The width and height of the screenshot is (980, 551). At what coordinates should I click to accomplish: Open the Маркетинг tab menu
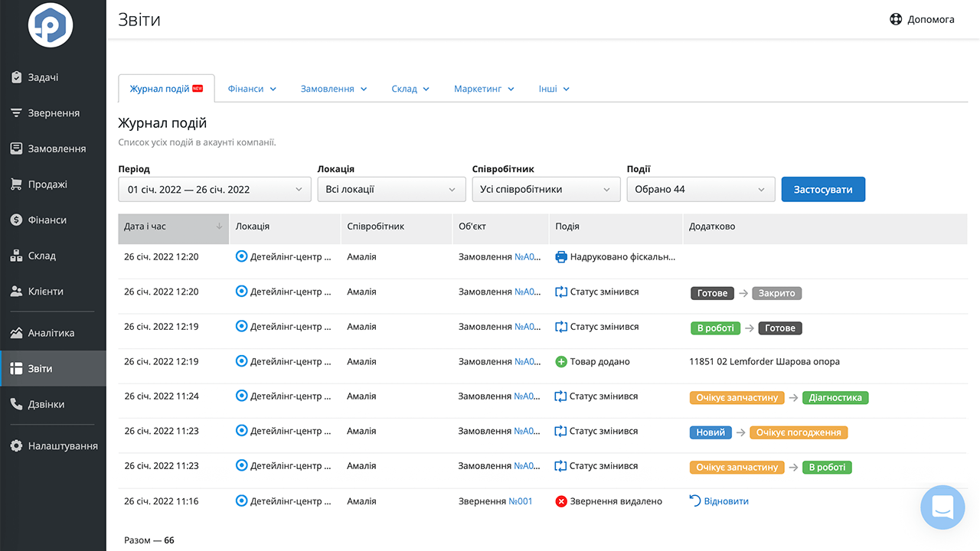(484, 89)
